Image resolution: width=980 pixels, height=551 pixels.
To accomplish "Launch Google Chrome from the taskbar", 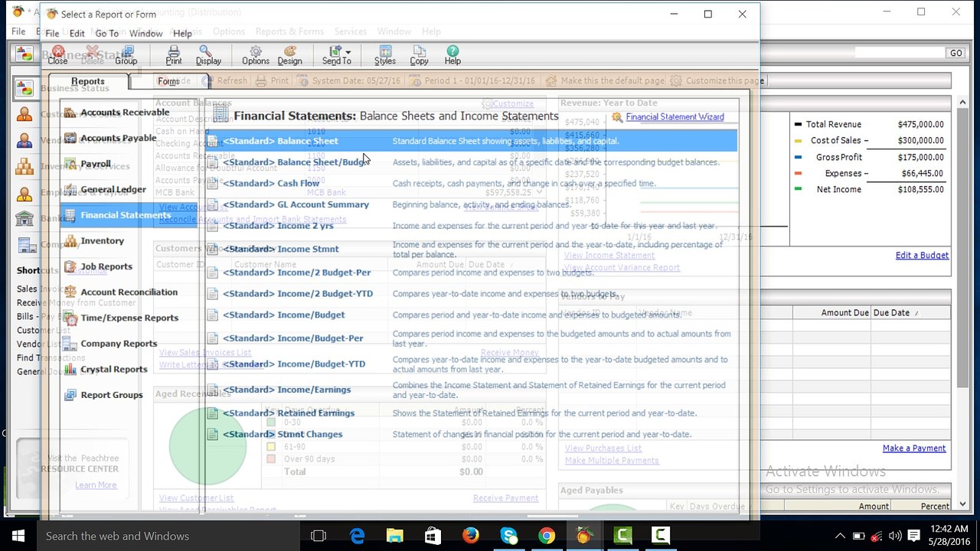I will pyautogui.click(x=546, y=536).
